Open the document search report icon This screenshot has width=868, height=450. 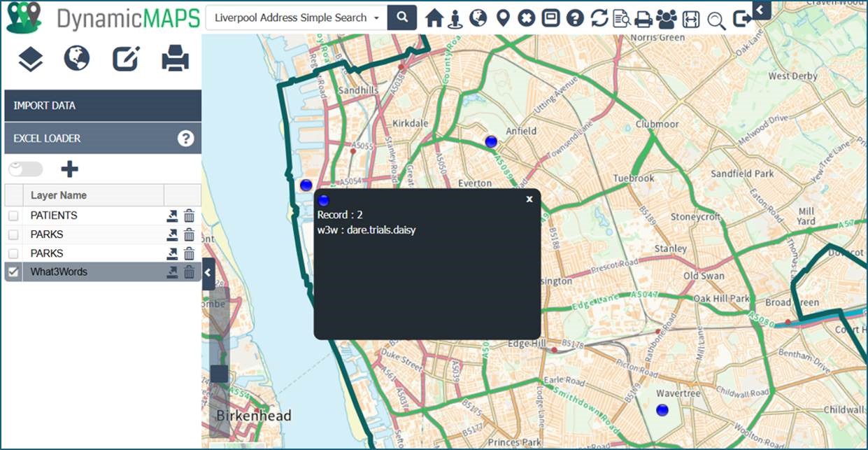(622, 19)
